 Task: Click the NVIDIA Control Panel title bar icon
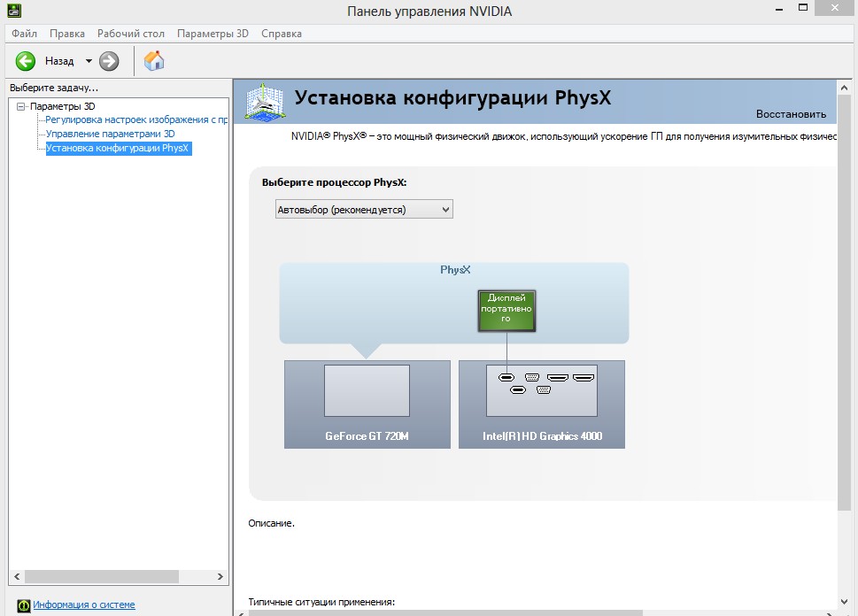(13, 10)
